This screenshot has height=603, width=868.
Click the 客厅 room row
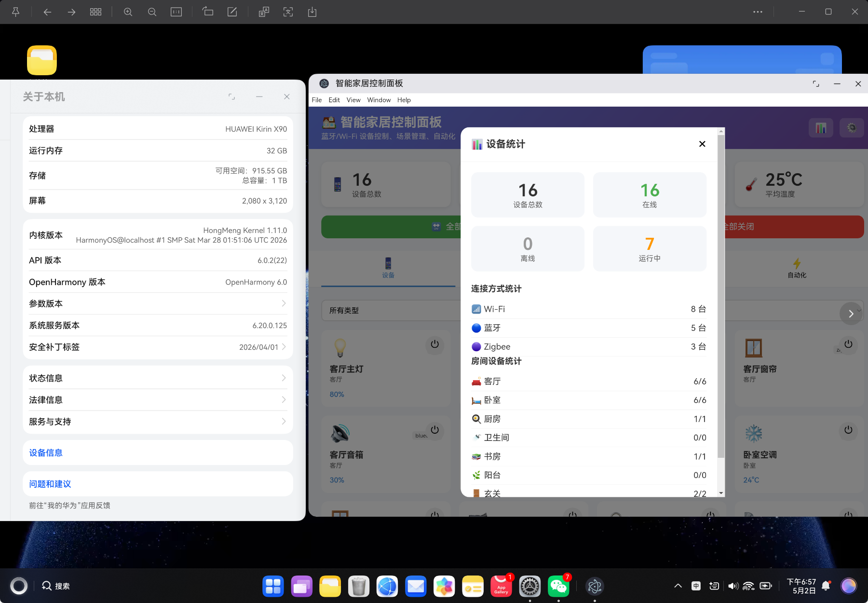(589, 382)
